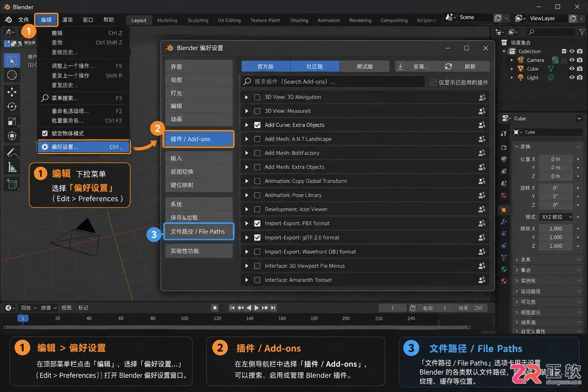Viewport: 588px width, 392px height.
Task: Expand Development: Icon Viewer details
Action: [246, 209]
